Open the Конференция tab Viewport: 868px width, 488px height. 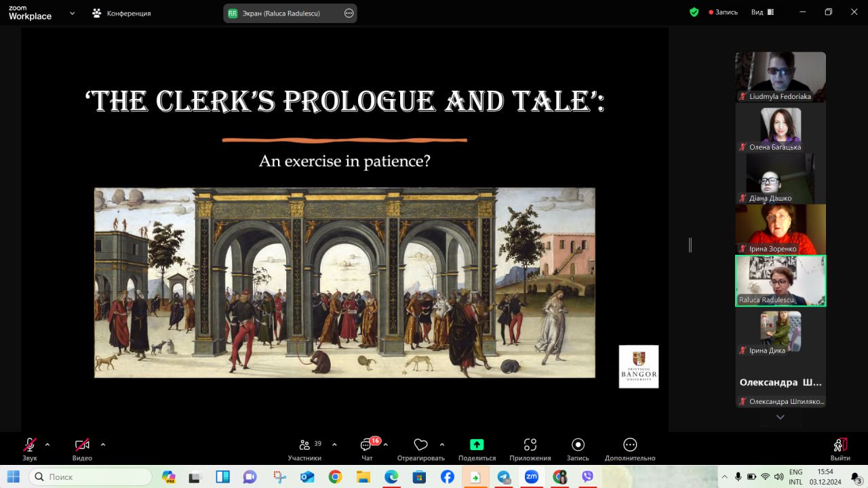[122, 13]
